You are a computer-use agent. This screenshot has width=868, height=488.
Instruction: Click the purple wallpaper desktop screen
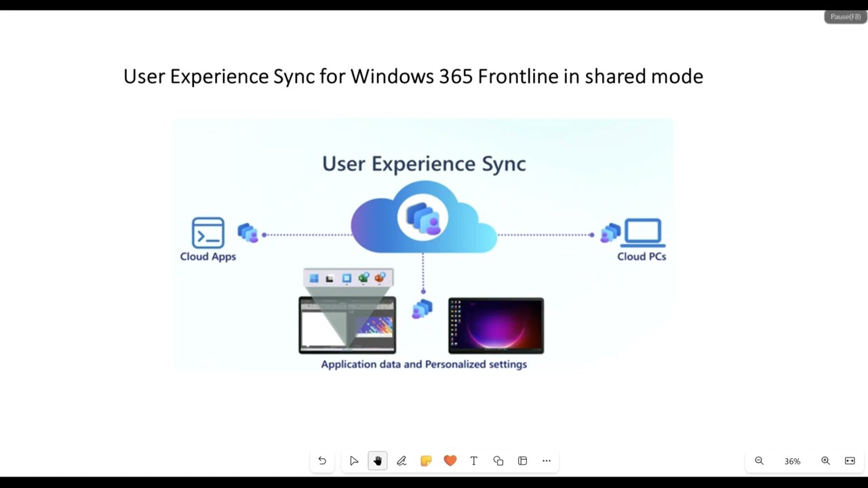tap(496, 325)
